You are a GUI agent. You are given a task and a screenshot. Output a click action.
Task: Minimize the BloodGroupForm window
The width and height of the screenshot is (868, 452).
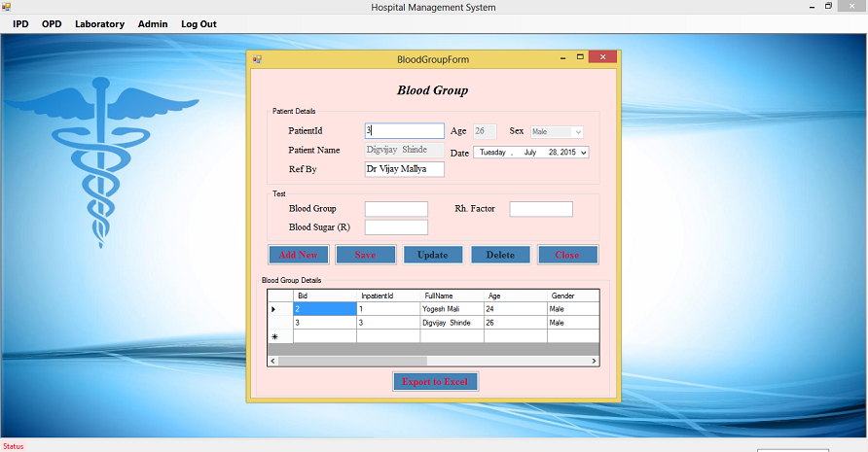coord(563,57)
